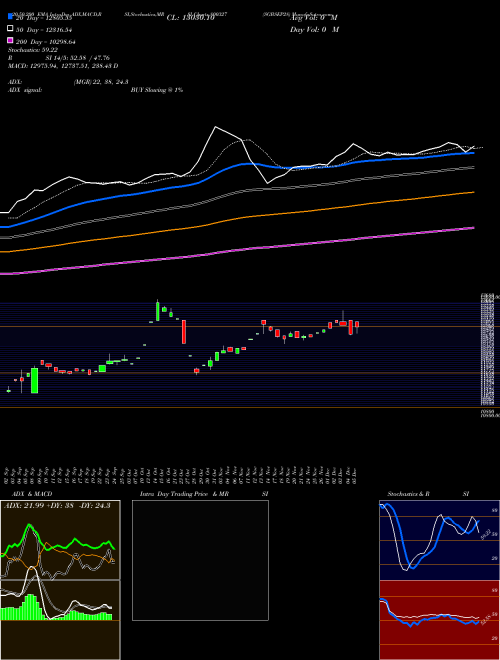Click the Stochastics: 59.22 reading

[33, 50]
